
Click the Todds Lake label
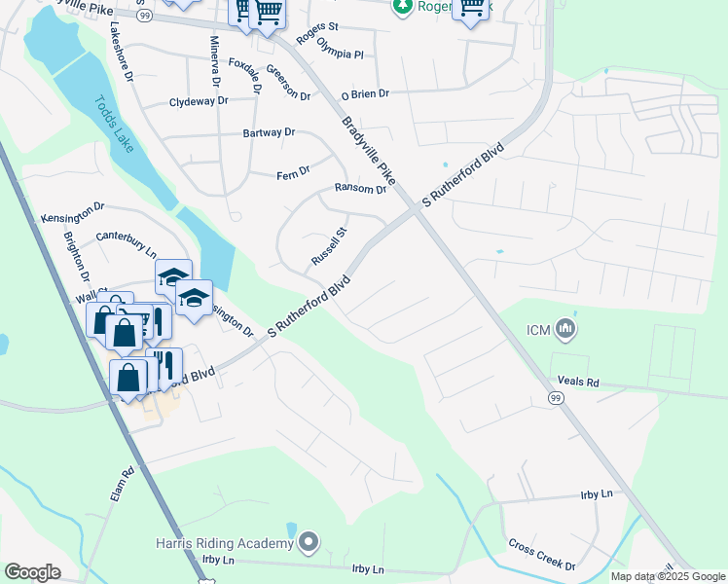[114, 124]
